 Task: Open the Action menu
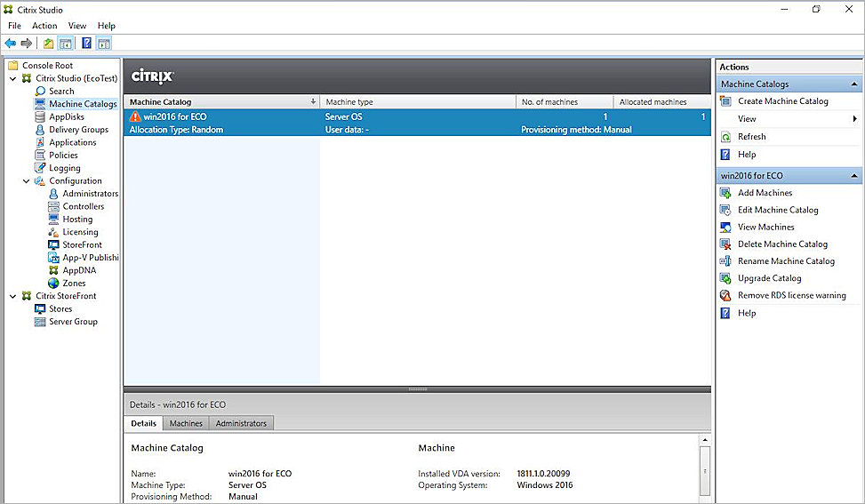[x=44, y=26]
